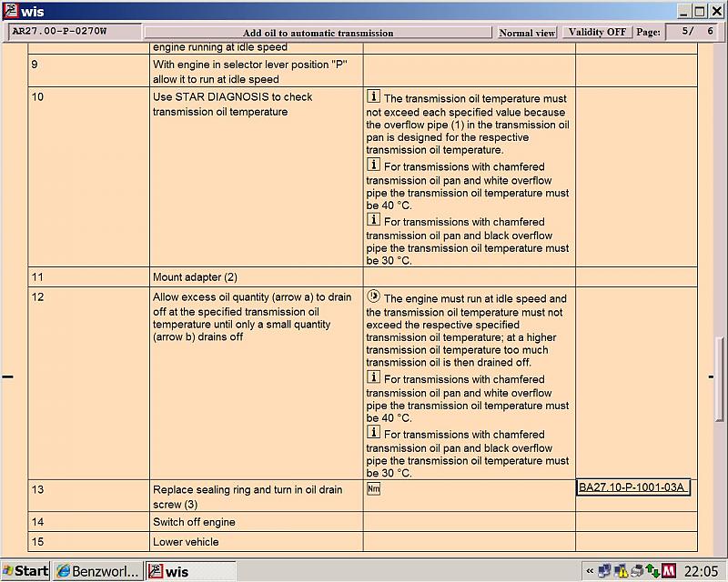Click the icon beside 'The engine must run at idle speed'

pyautogui.click(x=373, y=296)
